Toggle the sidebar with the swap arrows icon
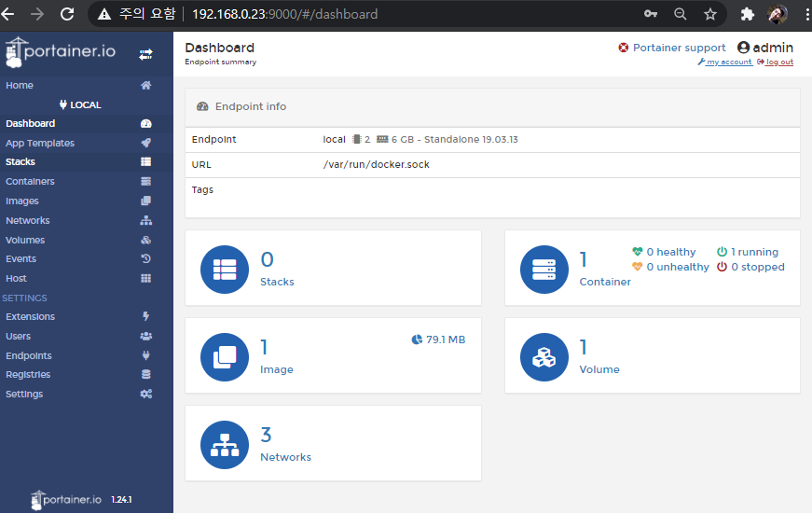Screen dimensions: 812x513 [x=145, y=54]
